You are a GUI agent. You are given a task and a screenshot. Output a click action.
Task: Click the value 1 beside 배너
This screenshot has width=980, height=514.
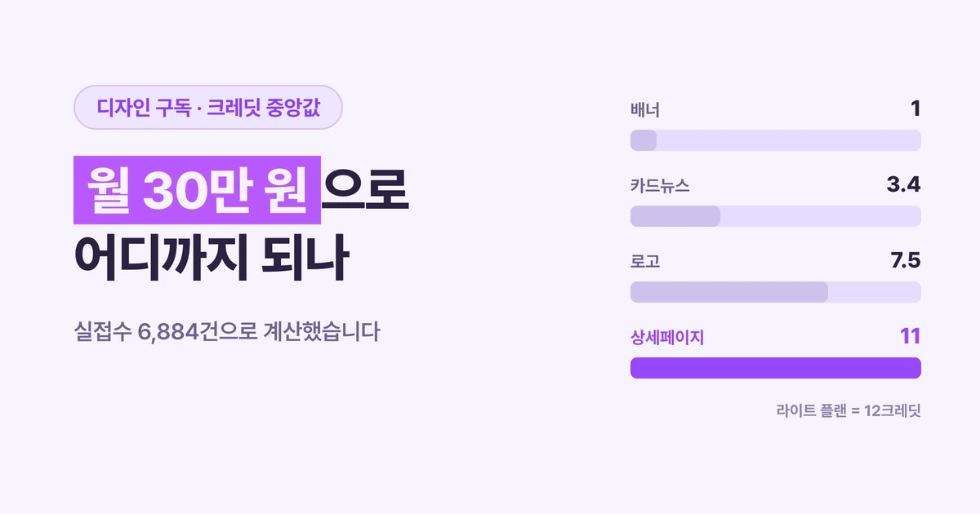click(x=915, y=109)
